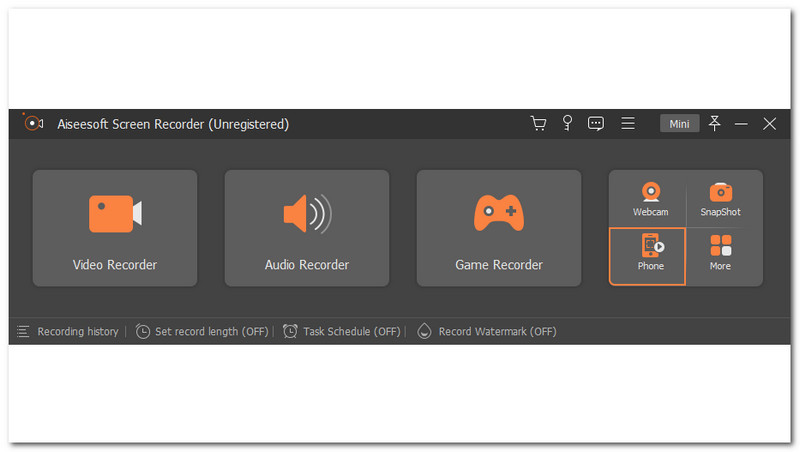This screenshot has height=452, width=800.
Task: Show More recording tools
Action: tap(720, 253)
